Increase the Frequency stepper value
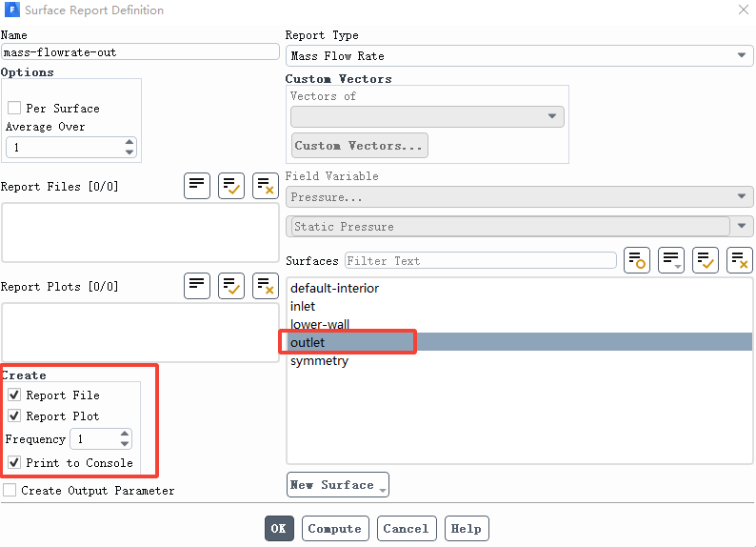Viewport: 756px width, 547px height. (x=125, y=434)
